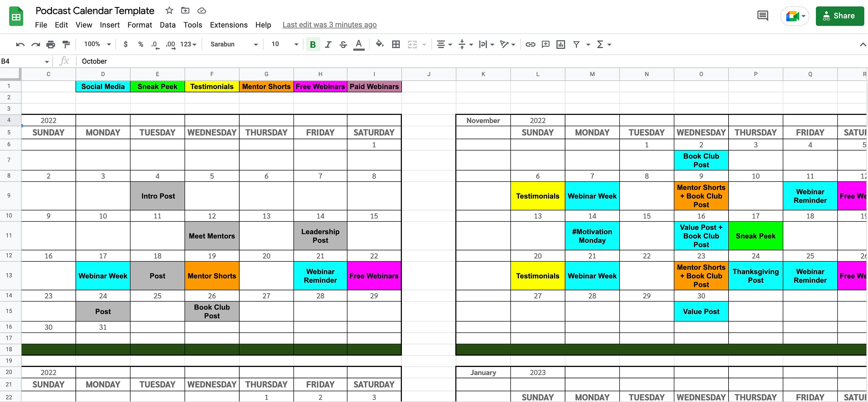This screenshot has width=868, height=402.
Task: Open the Edit menu
Action: click(61, 25)
